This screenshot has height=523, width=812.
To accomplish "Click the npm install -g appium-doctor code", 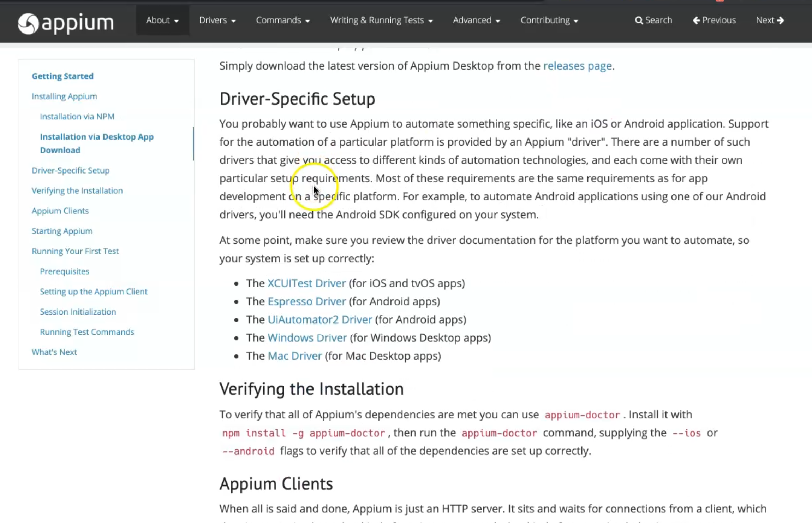I will point(303,433).
